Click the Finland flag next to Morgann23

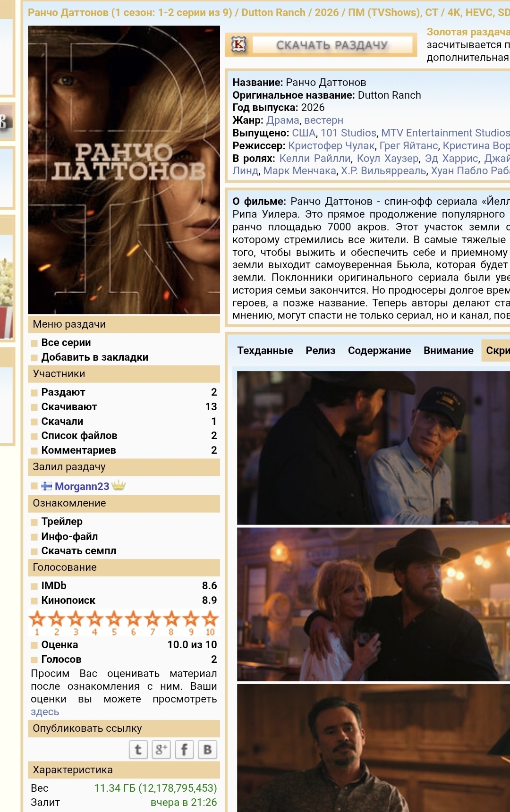pyautogui.click(x=47, y=486)
